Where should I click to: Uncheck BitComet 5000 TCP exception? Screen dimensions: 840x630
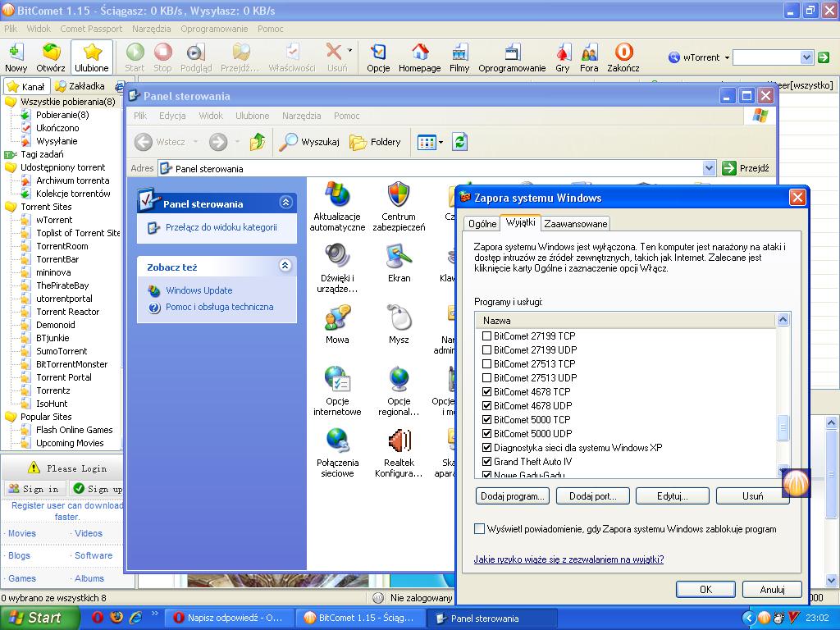point(487,420)
